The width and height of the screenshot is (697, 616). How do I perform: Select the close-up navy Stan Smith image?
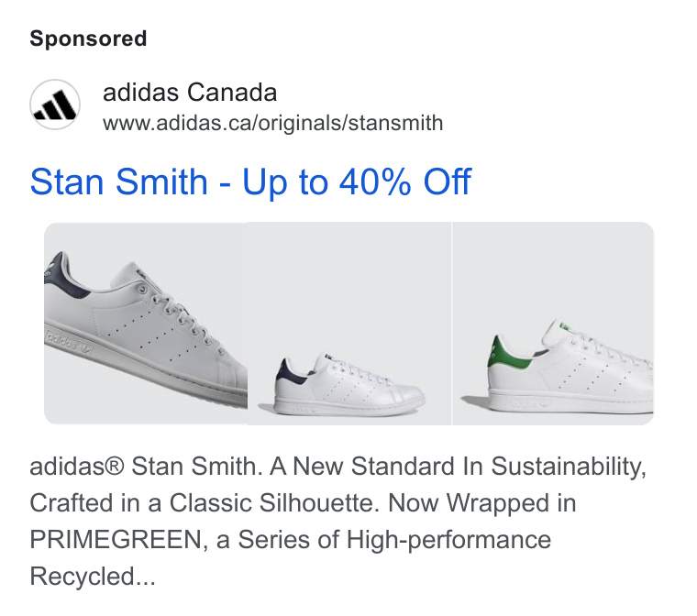click(146, 323)
